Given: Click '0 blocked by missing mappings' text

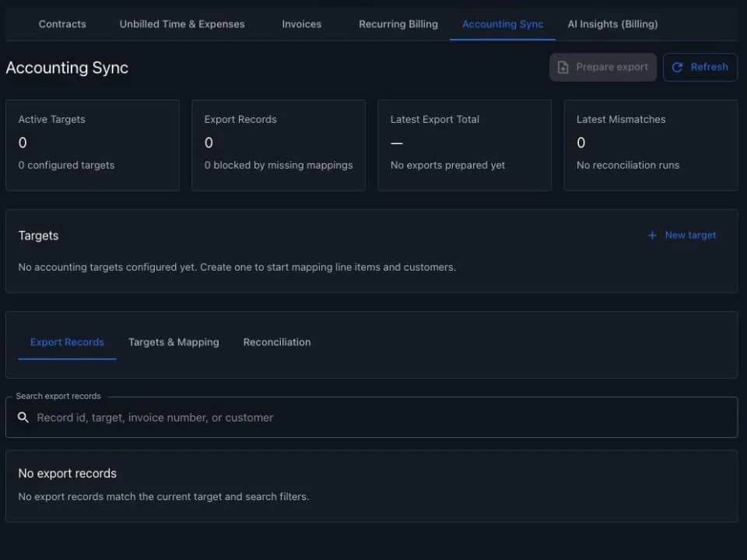Looking at the screenshot, I should click(x=279, y=165).
